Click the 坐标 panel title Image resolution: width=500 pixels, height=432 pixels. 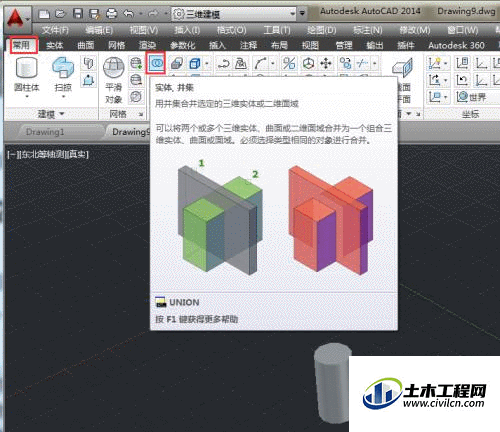[470, 114]
